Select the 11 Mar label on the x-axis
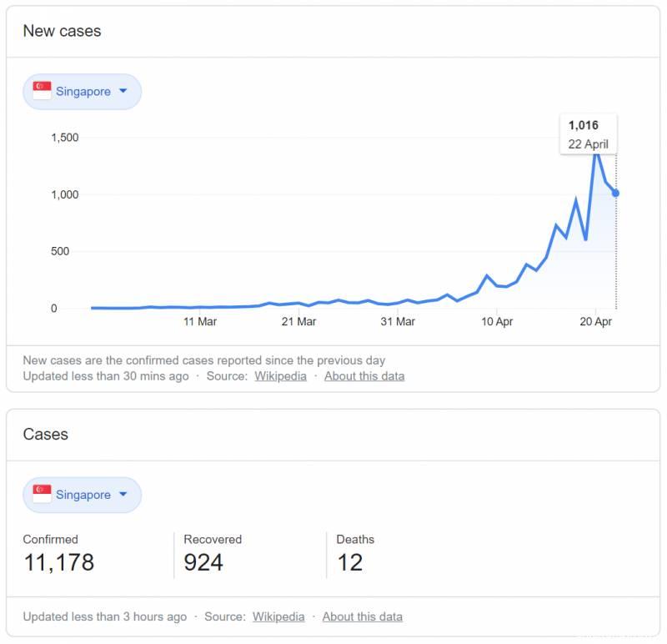 coord(200,321)
